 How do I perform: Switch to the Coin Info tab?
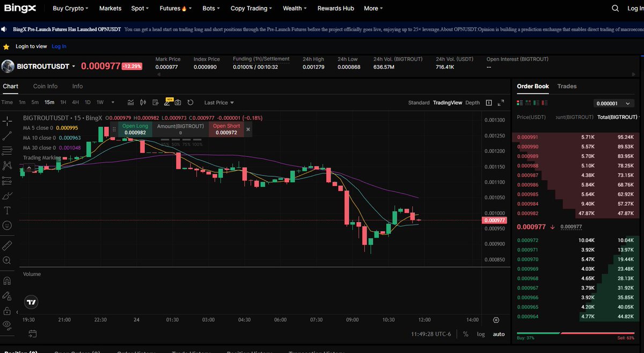point(45,86)
